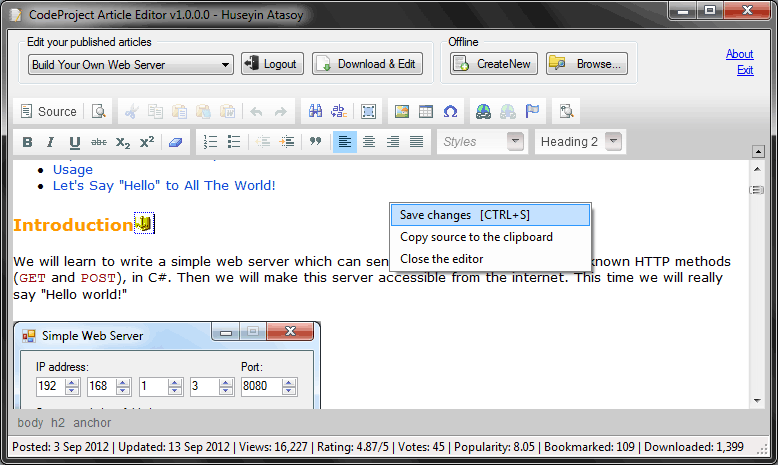Click Paste from Word icon
778x465 pixels.
pos(227,111)
